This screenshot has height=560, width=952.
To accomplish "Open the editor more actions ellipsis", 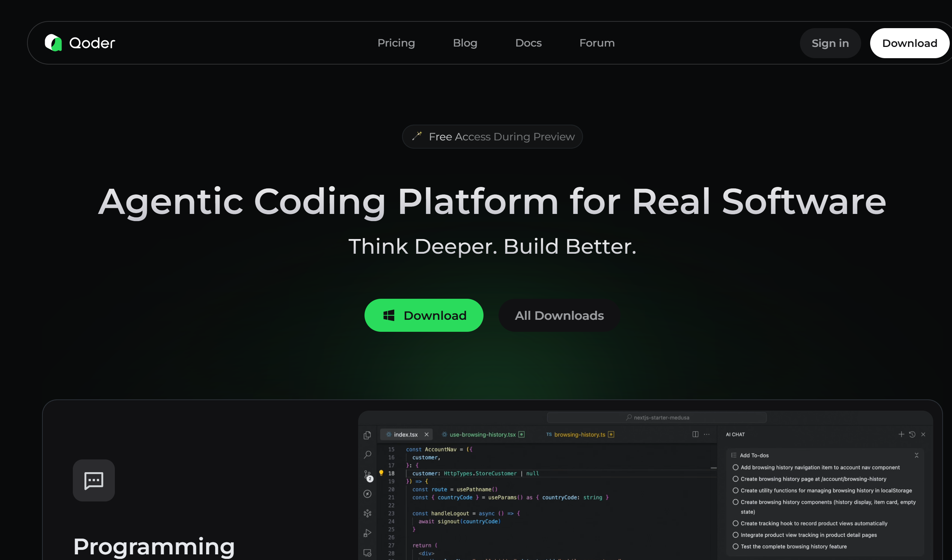I will click(x=706, y=434).
